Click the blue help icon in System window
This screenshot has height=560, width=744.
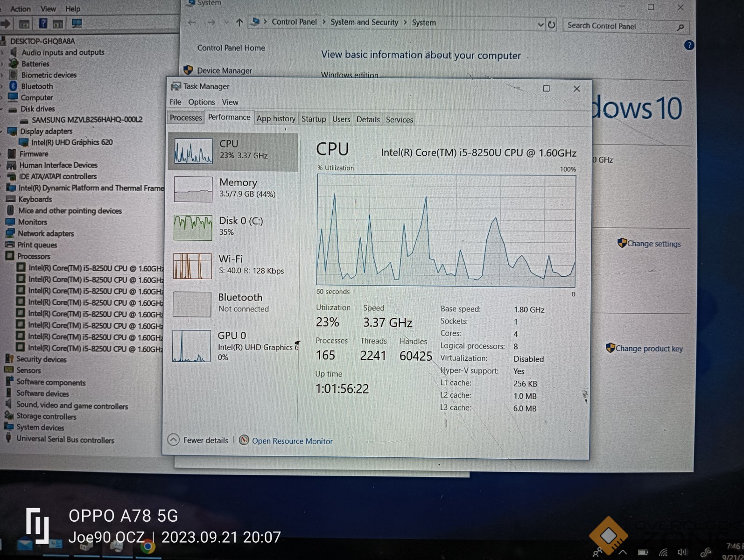pyautogui.click(x=689, y=45)
